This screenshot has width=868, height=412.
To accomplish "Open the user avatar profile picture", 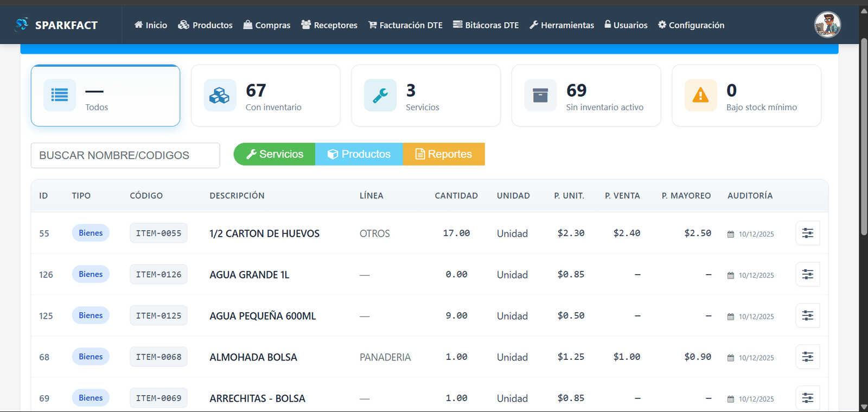I will 827,25.
